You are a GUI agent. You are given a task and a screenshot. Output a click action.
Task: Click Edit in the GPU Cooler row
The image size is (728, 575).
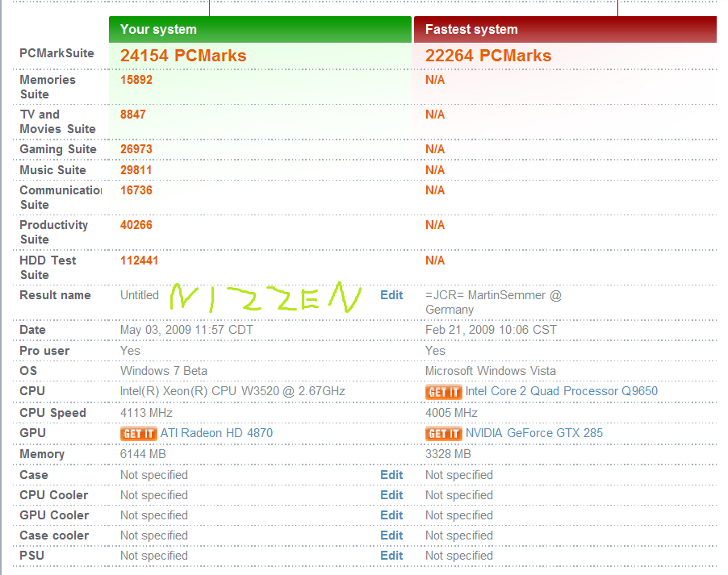pyautogui.click(x=391, y=515)
